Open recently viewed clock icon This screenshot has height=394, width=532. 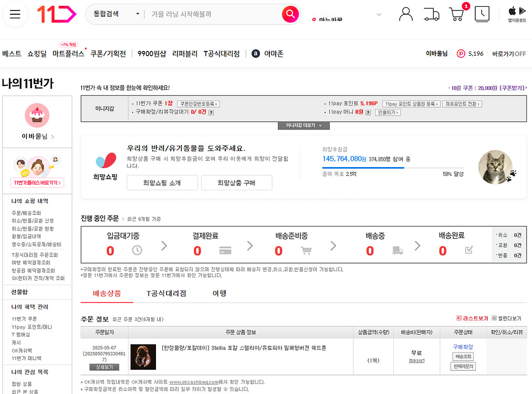(482, 14)
